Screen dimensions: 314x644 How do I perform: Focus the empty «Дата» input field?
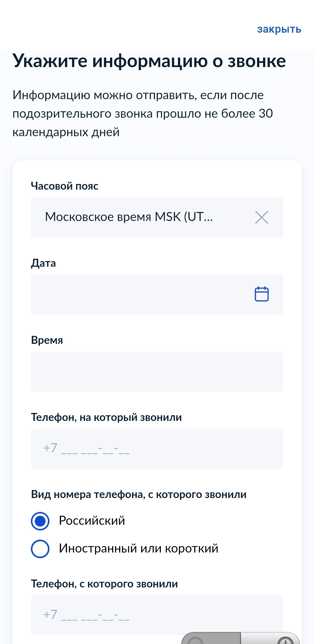pos(139,295)
